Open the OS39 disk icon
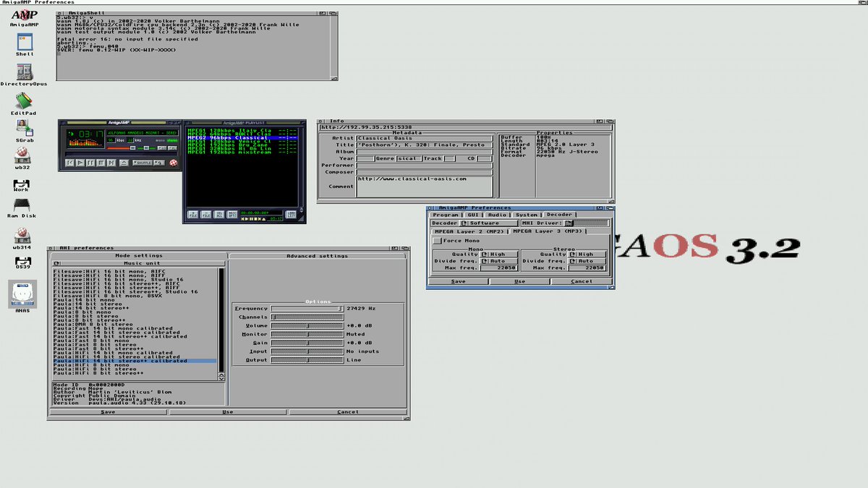The image size is (868, 488). point(22,264)
